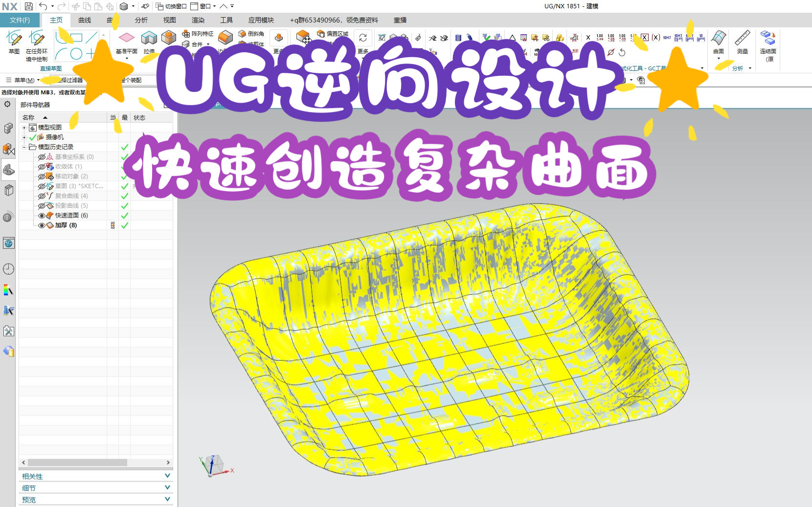Collapse the 相关性 panel chevron
The image size is (812, 507).
[167, 475]
